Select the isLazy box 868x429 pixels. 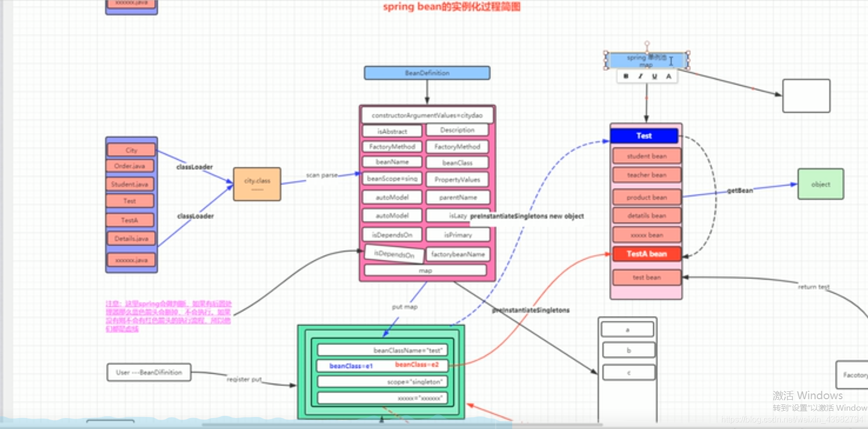tap(458, 215)
